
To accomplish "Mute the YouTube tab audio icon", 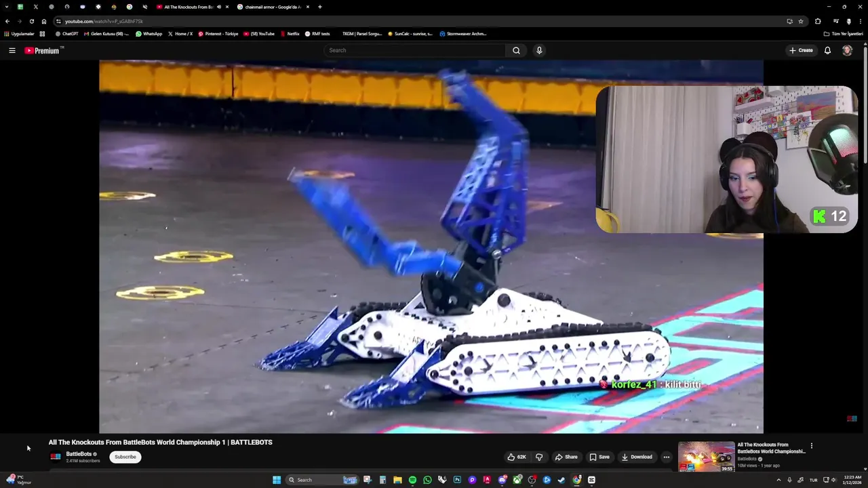I will click(219, 7).
